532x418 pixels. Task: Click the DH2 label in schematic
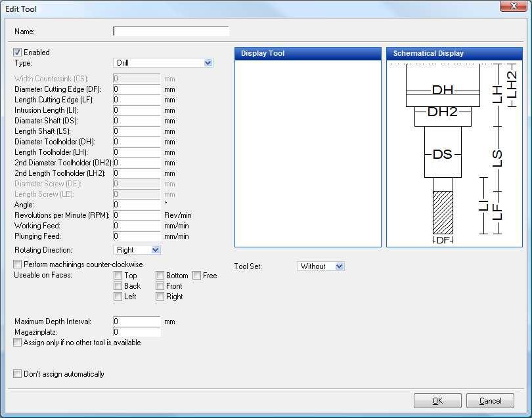click(x=443, y=112)
